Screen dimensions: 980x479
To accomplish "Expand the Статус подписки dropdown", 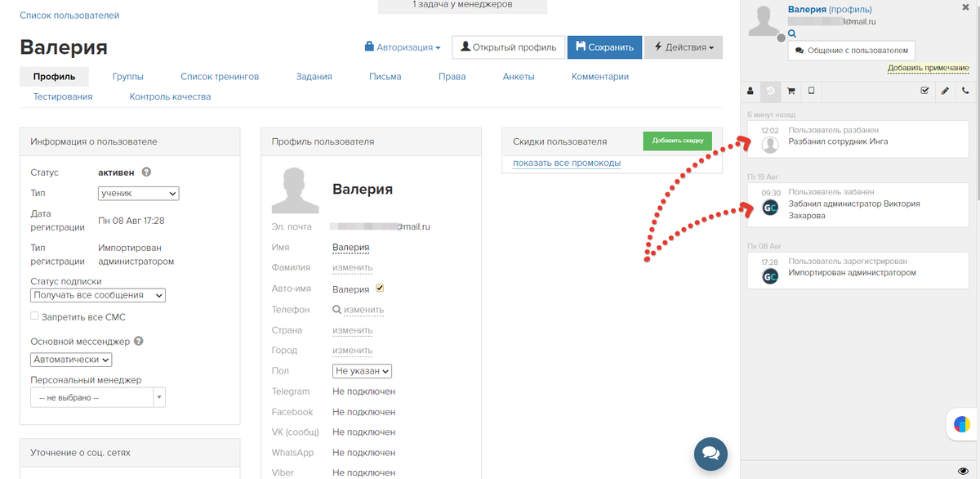I will [98, 295].
